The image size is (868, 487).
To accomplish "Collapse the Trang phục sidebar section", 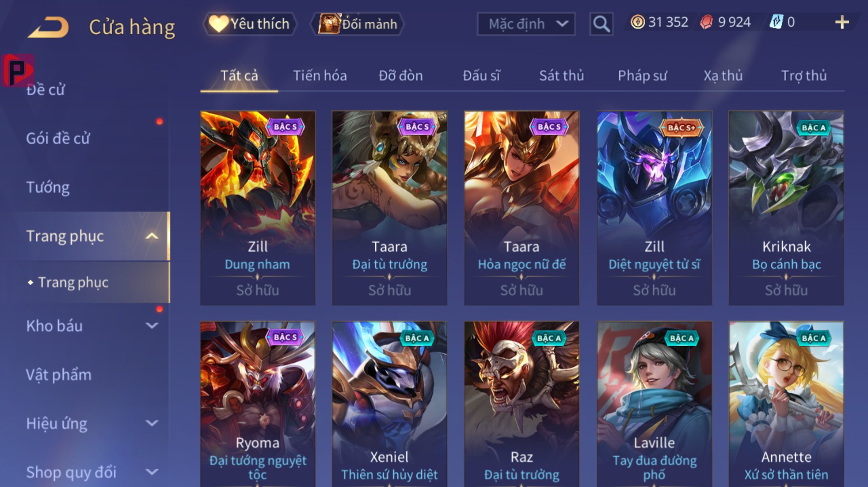I will [152, 236].
